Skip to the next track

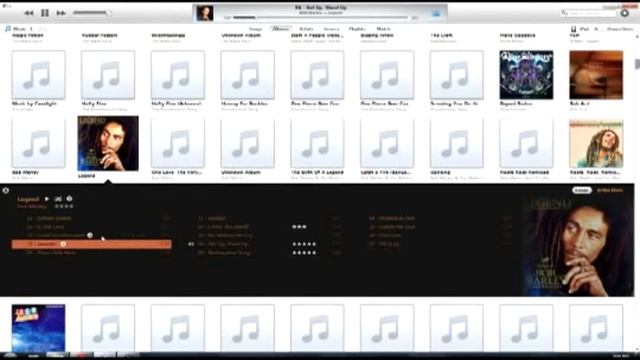(61, 13)
